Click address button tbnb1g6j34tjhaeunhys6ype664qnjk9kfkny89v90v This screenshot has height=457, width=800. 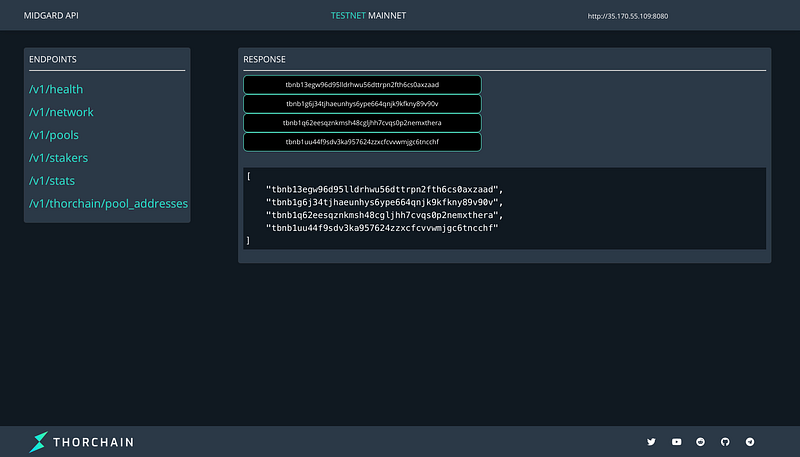point(362,104)
